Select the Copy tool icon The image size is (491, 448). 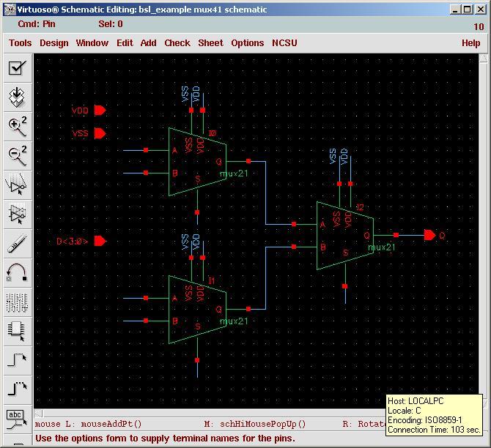[18, 214]
